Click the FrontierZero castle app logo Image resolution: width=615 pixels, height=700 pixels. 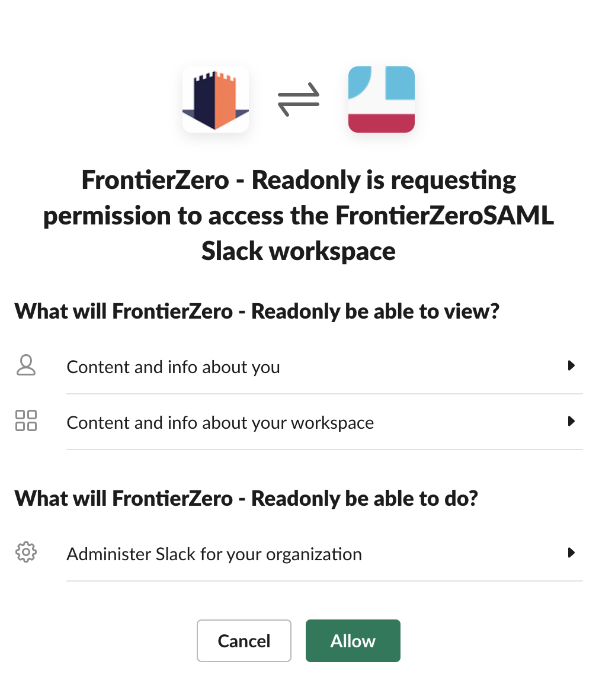point(216,99)
